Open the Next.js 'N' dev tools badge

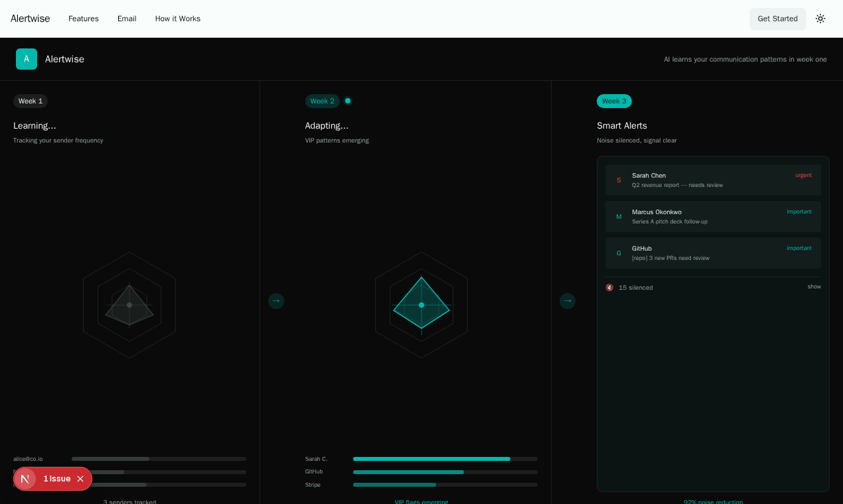[25, 479]
